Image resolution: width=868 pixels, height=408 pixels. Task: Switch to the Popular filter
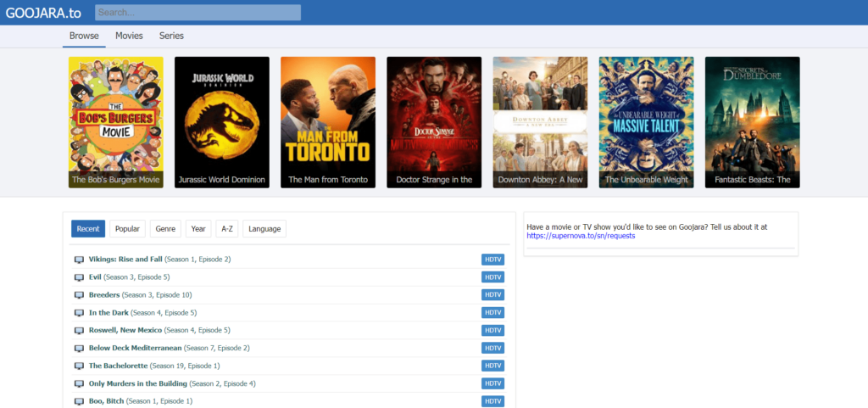coord(127,229)
